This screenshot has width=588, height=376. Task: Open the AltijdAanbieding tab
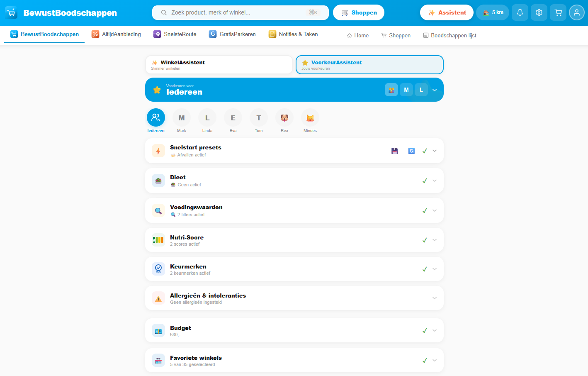pyautogui.click(x=117, y=34)
